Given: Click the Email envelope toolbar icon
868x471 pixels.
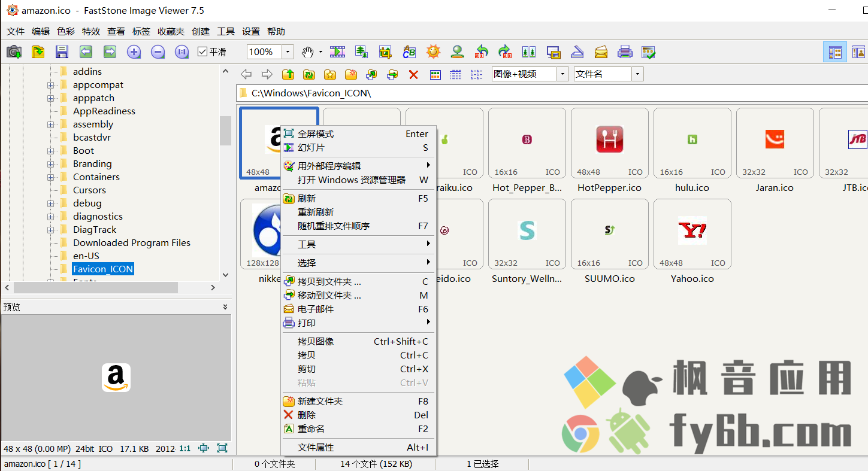Looking at the screenshot, I should coord(601,52).
